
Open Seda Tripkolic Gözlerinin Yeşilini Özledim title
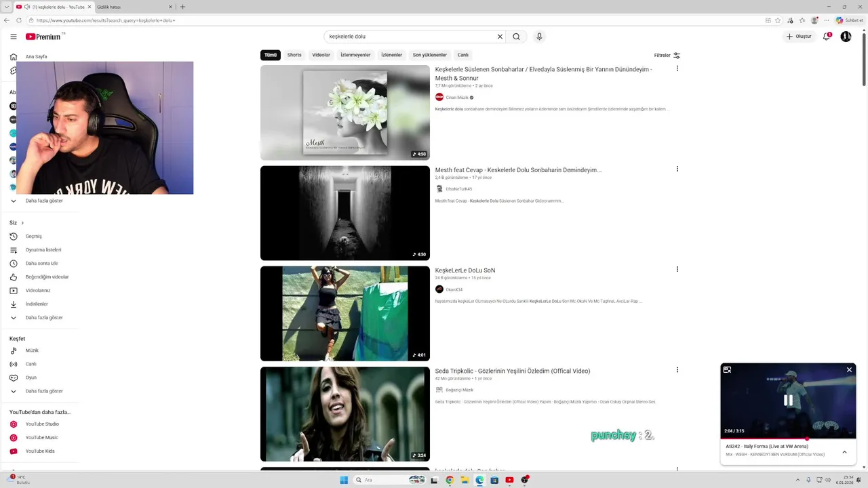click(513, 371)
